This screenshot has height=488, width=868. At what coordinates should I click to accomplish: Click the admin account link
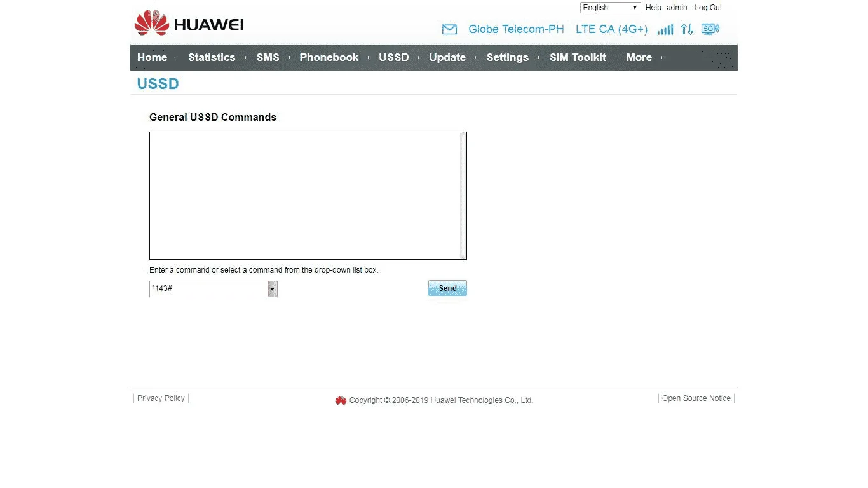tap(677, 8)
